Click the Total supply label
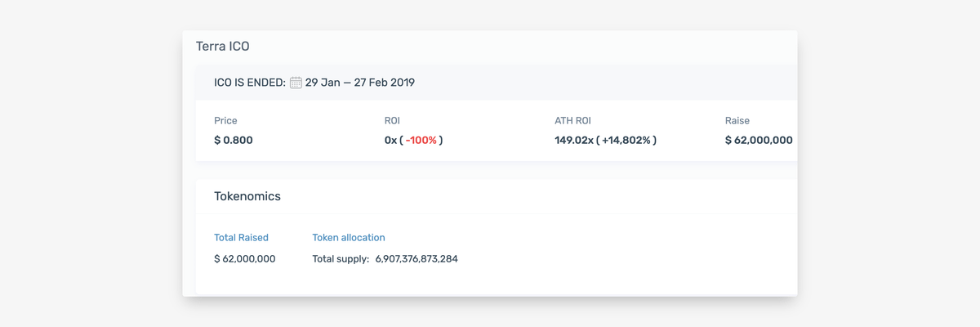The image size is (980, 327). [x=341, y=259]
